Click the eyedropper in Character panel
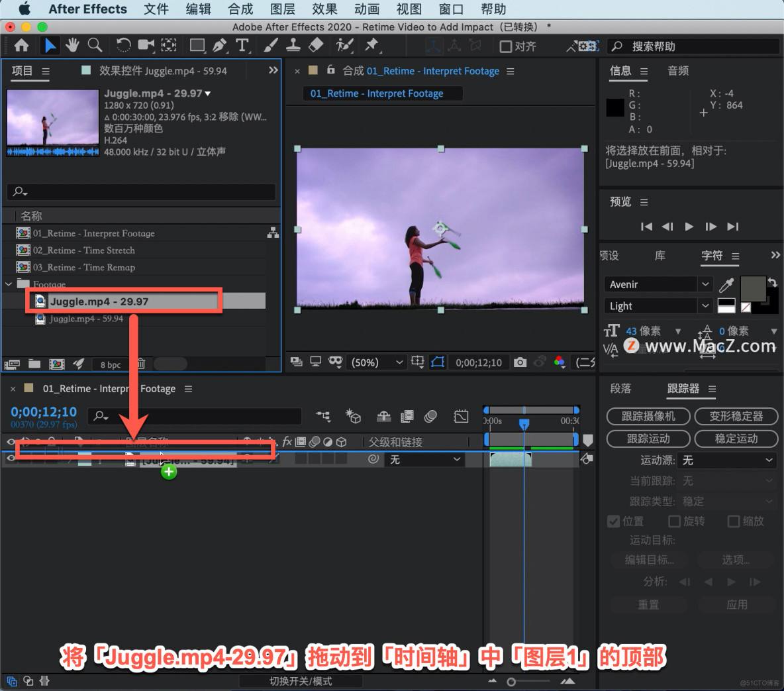This screenshot has width=784, height=691. tap(726, 285)
